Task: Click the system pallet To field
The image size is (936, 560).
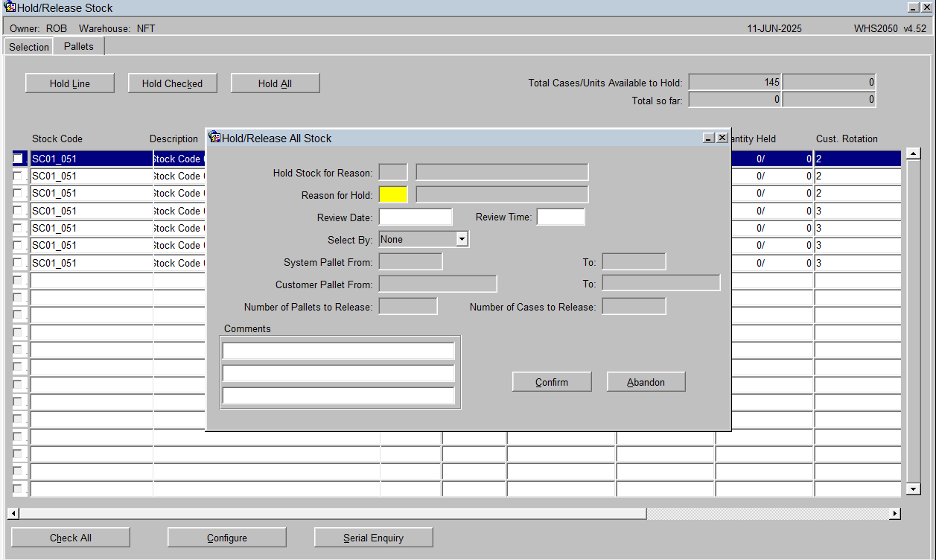Action: [x=634, y=261]
